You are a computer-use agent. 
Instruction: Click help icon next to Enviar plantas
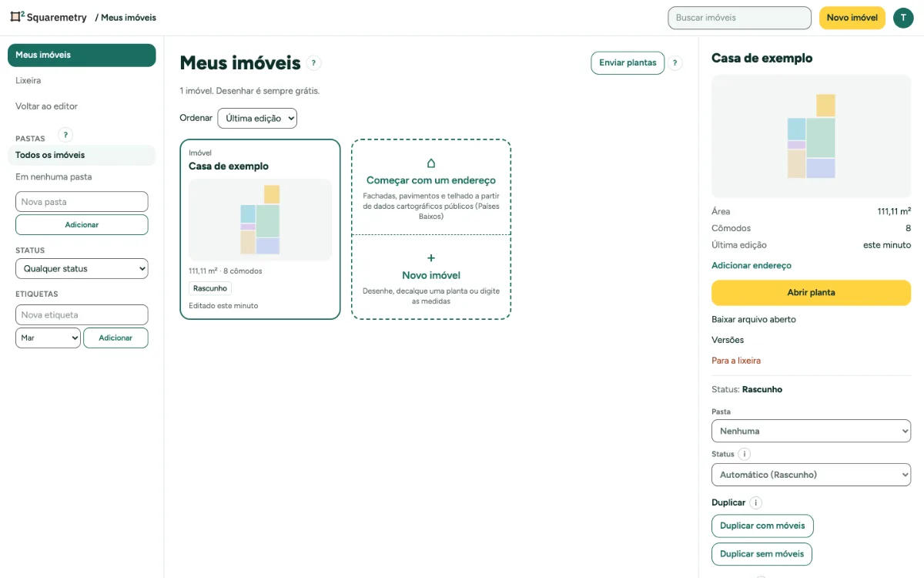pos(675,63)
